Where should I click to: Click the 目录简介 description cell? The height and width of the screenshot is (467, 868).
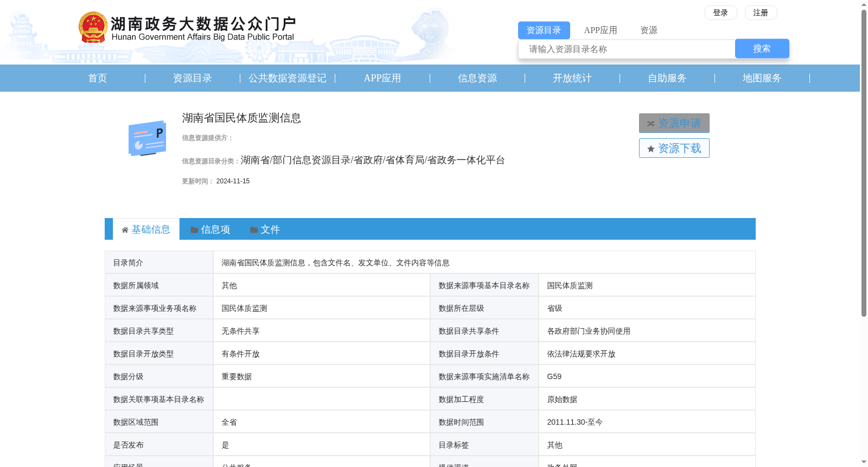point(484,263)
